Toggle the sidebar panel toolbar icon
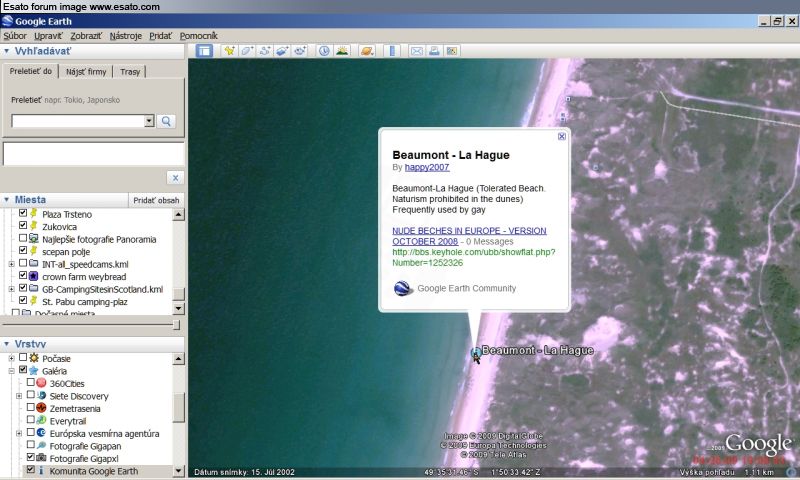The image size is (800, 480). pyautogui.click(x=204, y=50)
